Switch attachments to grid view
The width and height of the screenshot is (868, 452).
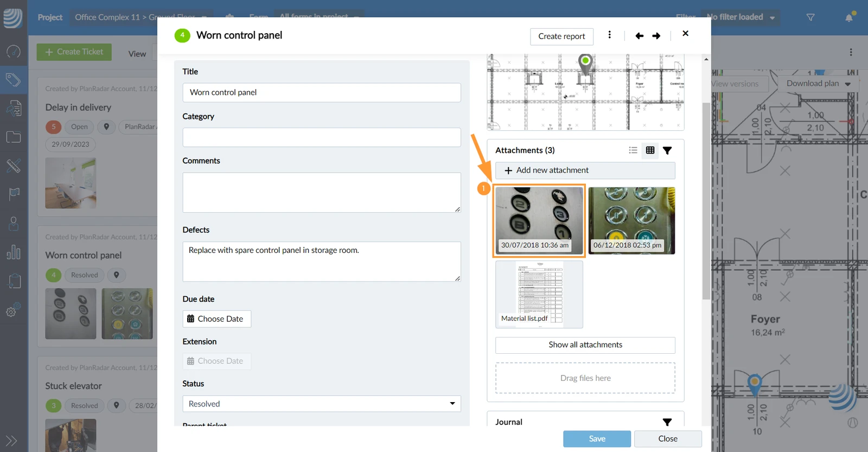point(650,150)
